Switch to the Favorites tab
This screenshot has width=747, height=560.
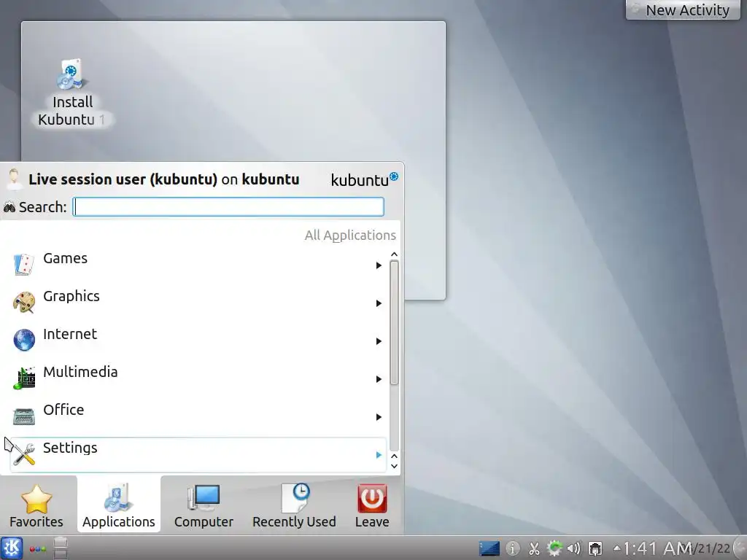(36, 506)
